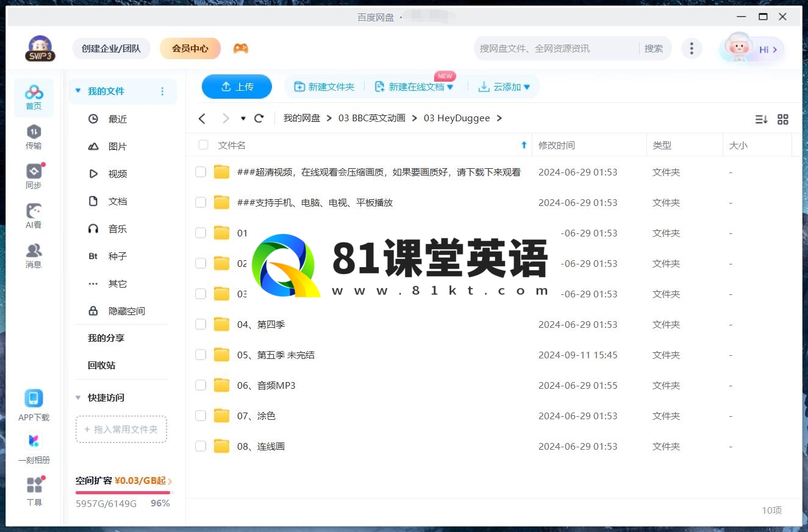
Task: Check the ###超清视频 folder checkbox
Action: 201,172
